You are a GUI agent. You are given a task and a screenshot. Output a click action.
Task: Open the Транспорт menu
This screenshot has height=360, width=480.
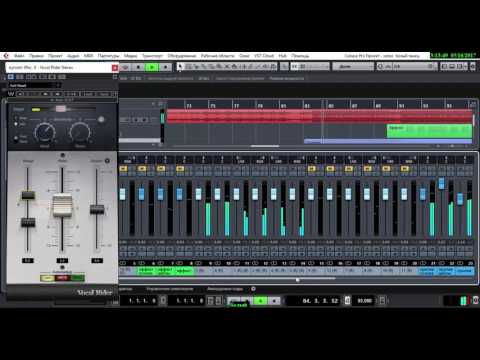[152, 56]
